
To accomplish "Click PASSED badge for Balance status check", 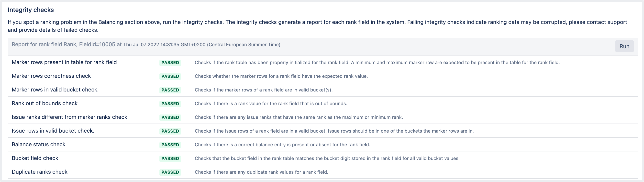I will coord(170,145).
